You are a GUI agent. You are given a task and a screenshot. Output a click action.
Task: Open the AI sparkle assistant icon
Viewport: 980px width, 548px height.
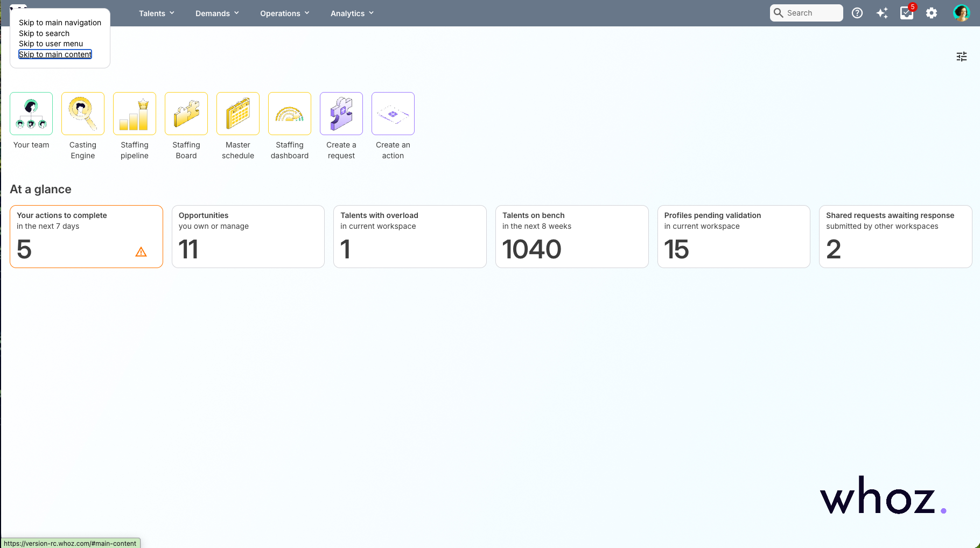(x=882, y=13)
